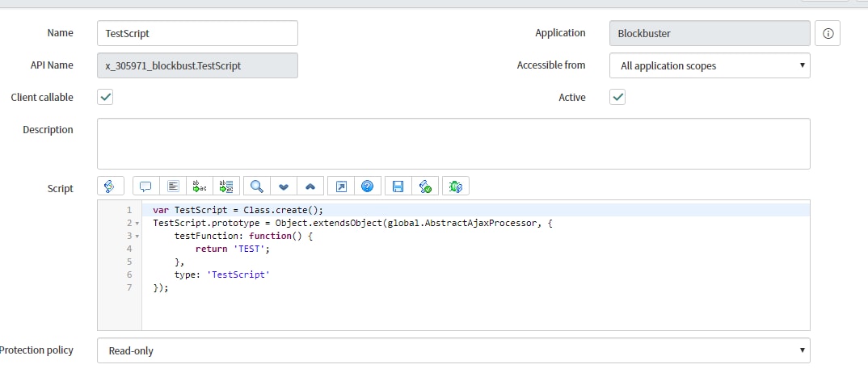The height and width of the screenshot is (373, 868).
Task: Click the Name input field
Action: (x=198, y=33)
